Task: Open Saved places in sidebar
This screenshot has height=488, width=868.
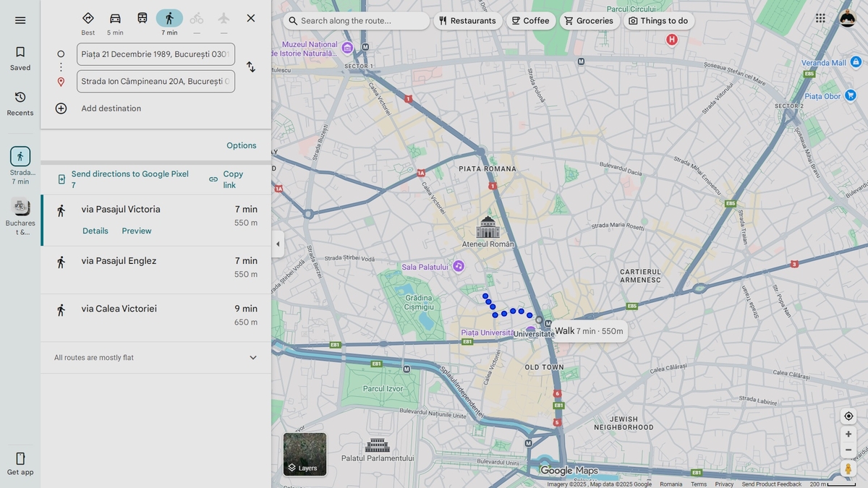Action: 20,59
